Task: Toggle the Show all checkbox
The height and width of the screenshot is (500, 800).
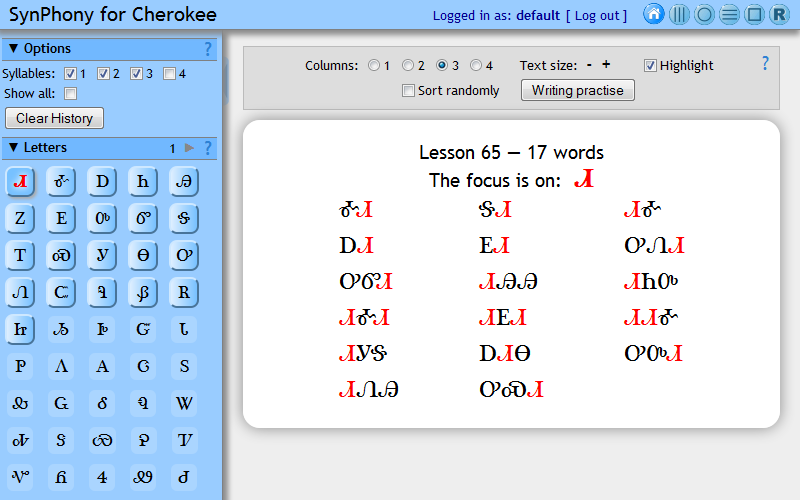Action: tap(70, 93)
